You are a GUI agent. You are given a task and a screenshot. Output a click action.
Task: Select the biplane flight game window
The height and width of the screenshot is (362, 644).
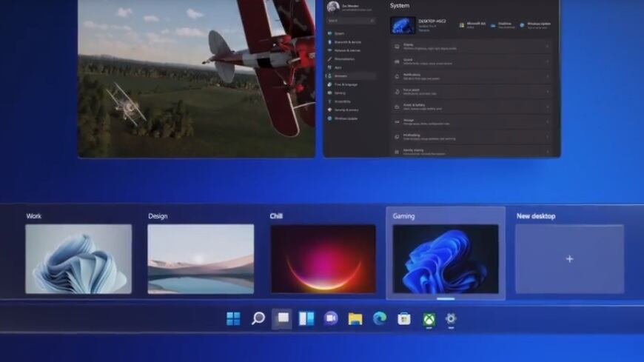point(196,78)
